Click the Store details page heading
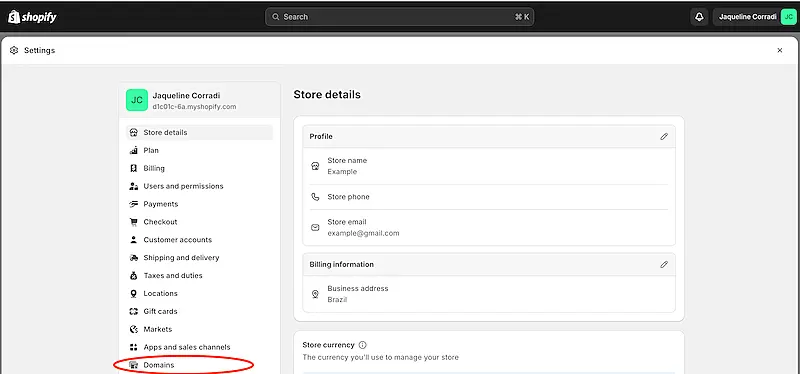The width and height of the screenshot is (800, 374). click(327, 95)
